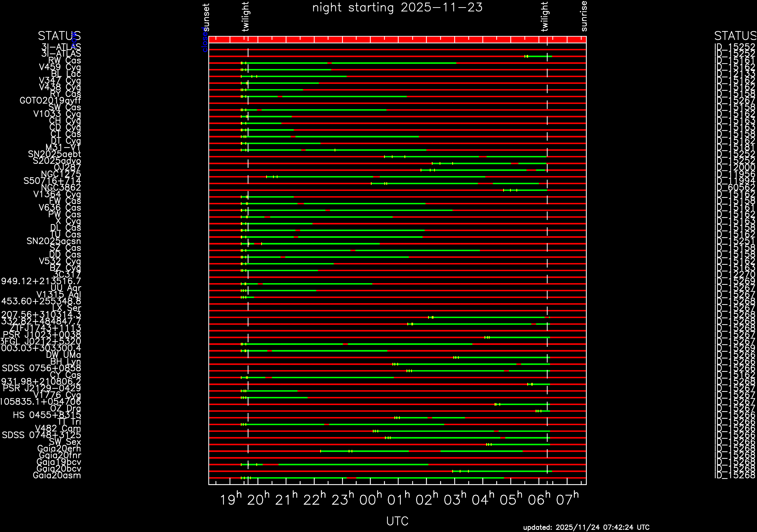Select the S50716+714 target label

click(x=52, y=181)
